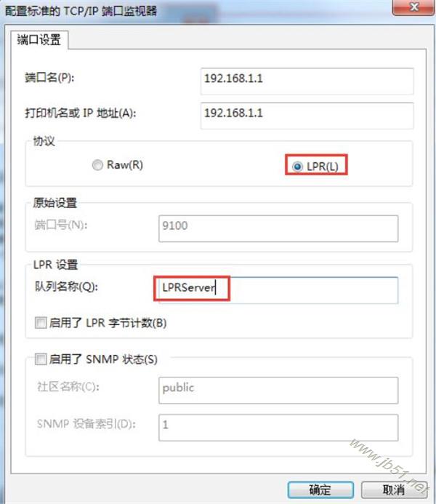Enable the SNMP status checkbox

[x=41, y=359]
